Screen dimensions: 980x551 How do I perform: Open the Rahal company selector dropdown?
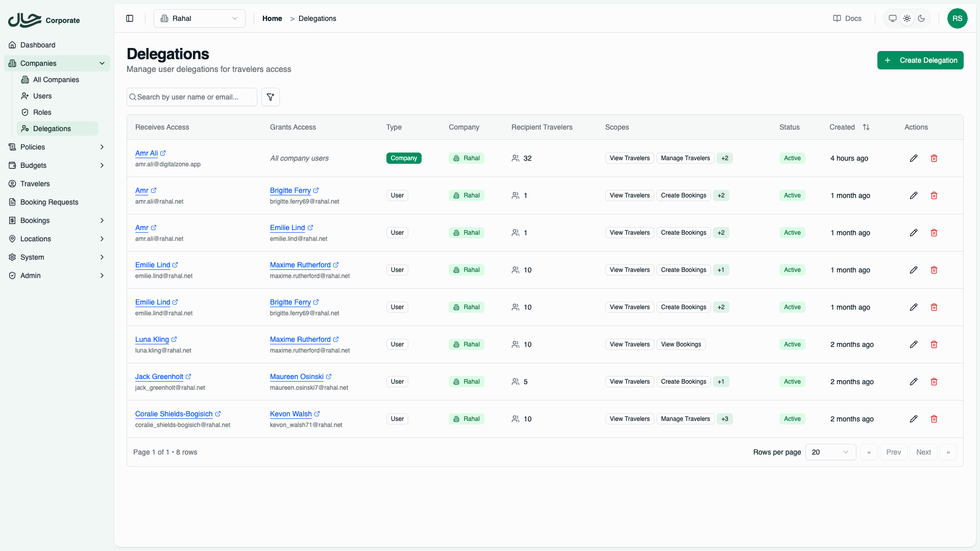(x=199, y=18)
